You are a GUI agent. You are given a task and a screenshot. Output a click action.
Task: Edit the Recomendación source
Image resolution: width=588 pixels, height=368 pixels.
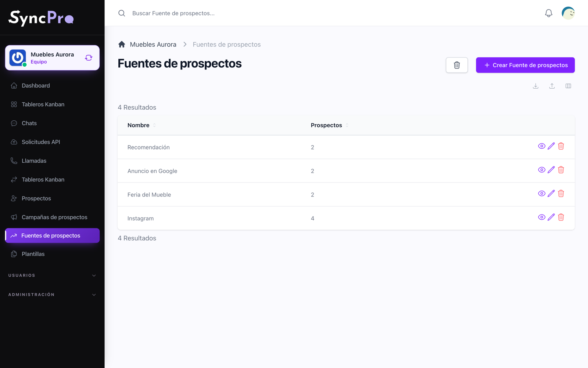[551, 146]
